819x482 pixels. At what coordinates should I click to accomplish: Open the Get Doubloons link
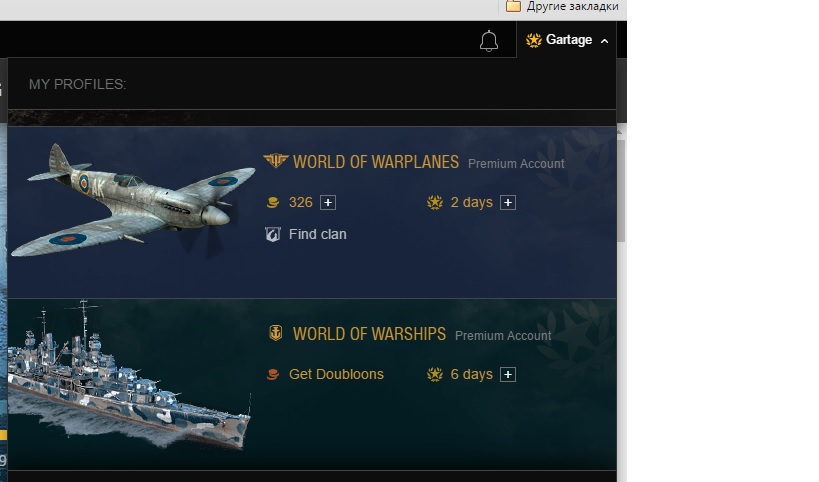coord(336,374)
